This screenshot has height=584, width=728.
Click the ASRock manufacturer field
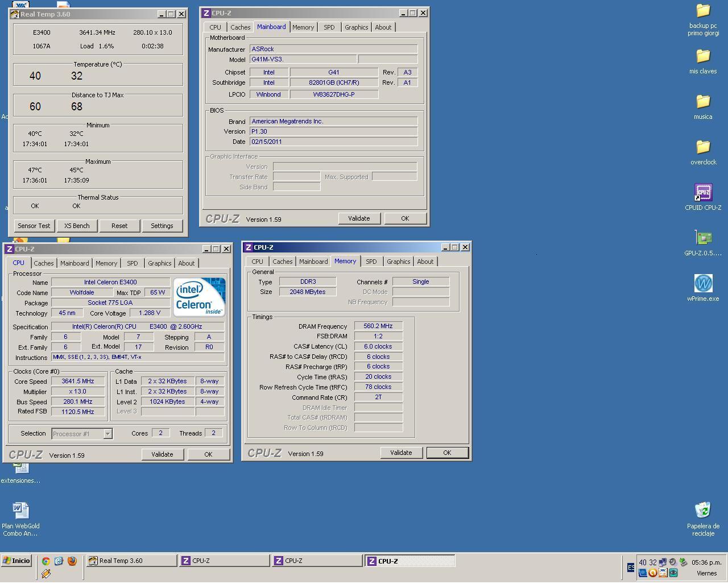[x=333, y=49]
